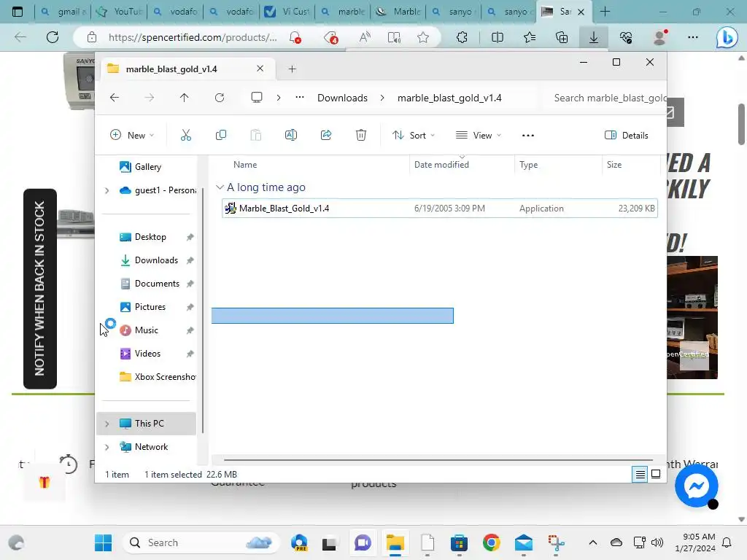The height and width of the screenshot is (560, 747).
Task: Expand Network tree node
Action: click(x=107, y=447)
